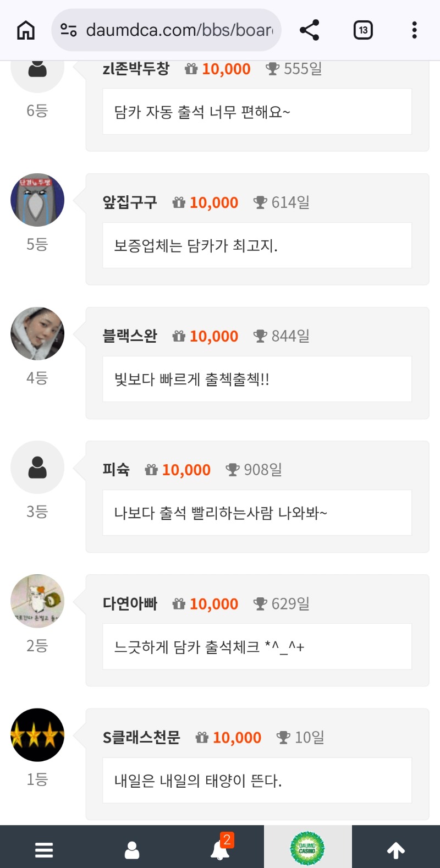Image resolution: width=440 pixels, height=868 pixels.
Task: Click the site info icon in address bar
Action: coord(68,30)
